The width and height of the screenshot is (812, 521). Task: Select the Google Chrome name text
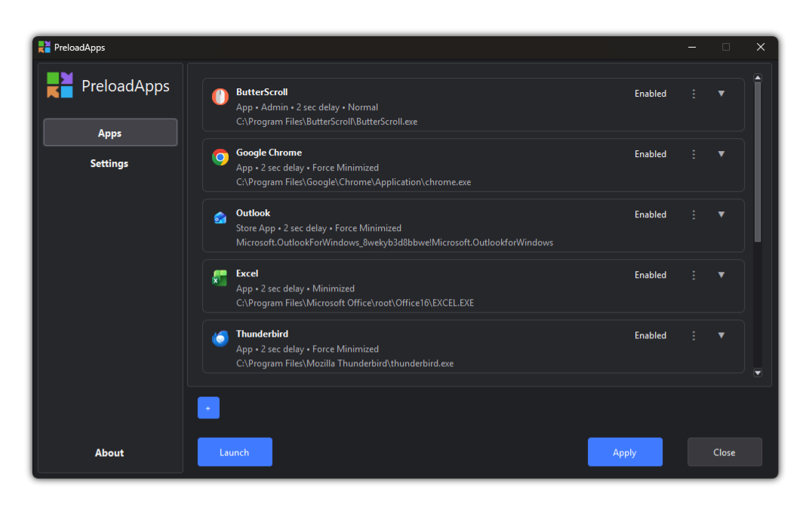[269, 153]
